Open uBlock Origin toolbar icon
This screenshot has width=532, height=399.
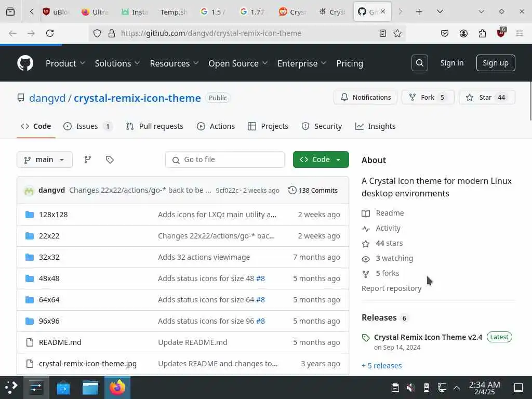pyautogui.click(x=501, y=33)
